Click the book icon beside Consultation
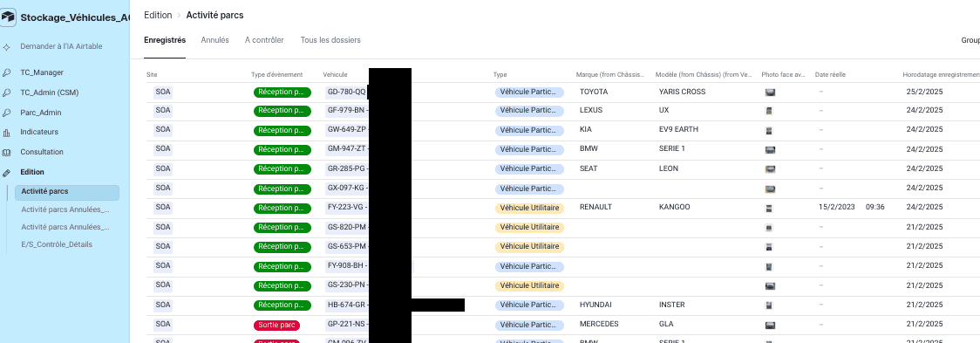This screenshot has height=343, width=980. (6, 152)
